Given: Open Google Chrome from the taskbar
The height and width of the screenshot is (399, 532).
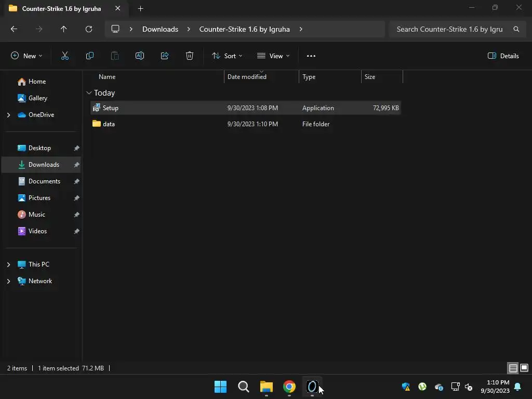Looking at the screenshot, I should click(x=289, y=387).
